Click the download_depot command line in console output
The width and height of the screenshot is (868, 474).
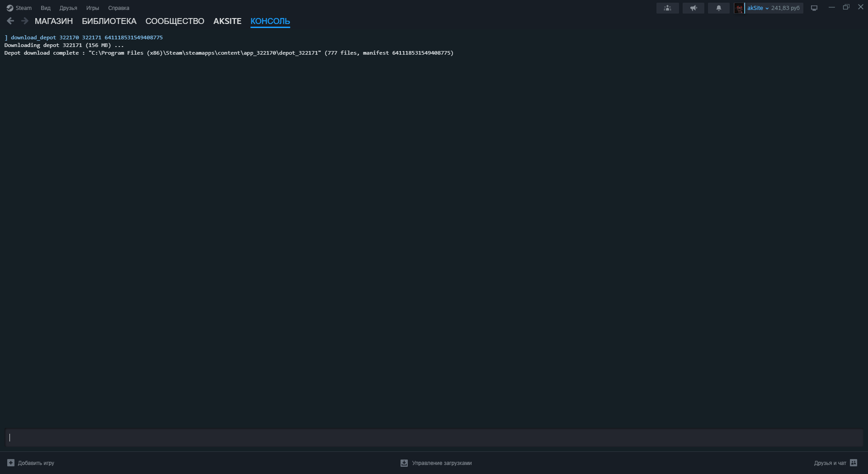[x=84, y=38]
